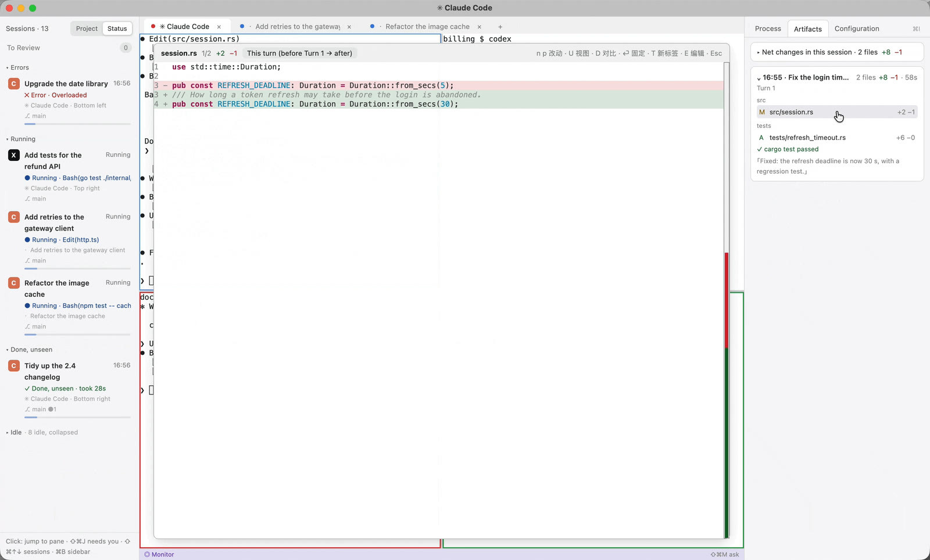Screen dimensions: 930x560
Task: Click the To Review count badge
Action: pos(126,48)
